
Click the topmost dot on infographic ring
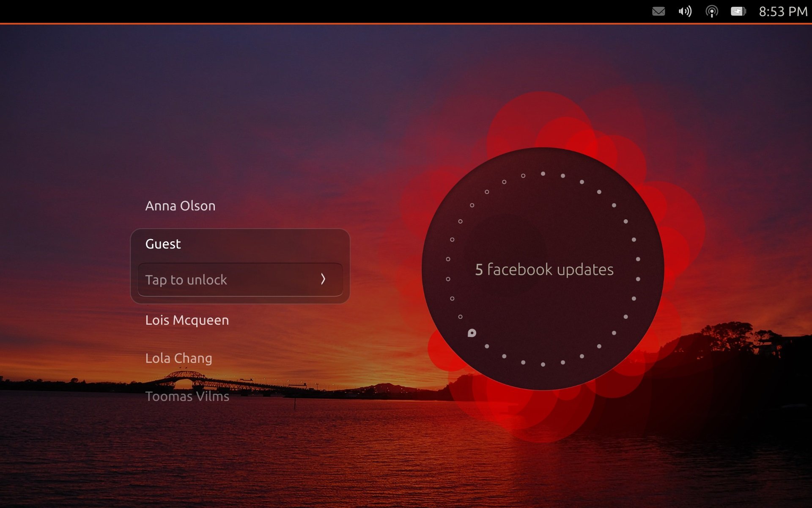point(543,174)
